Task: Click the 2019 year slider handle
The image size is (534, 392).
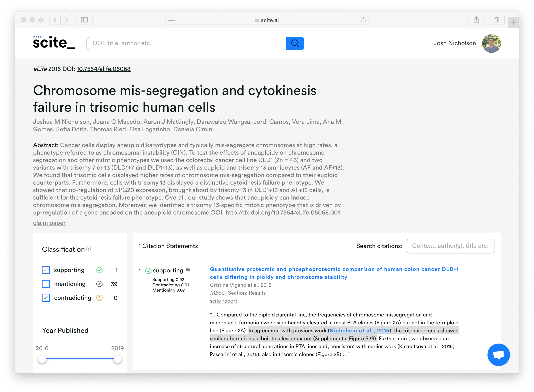Action: [117, 359]
